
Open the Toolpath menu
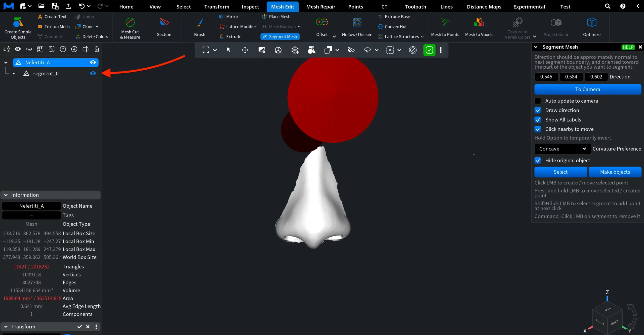coord(415,7)
